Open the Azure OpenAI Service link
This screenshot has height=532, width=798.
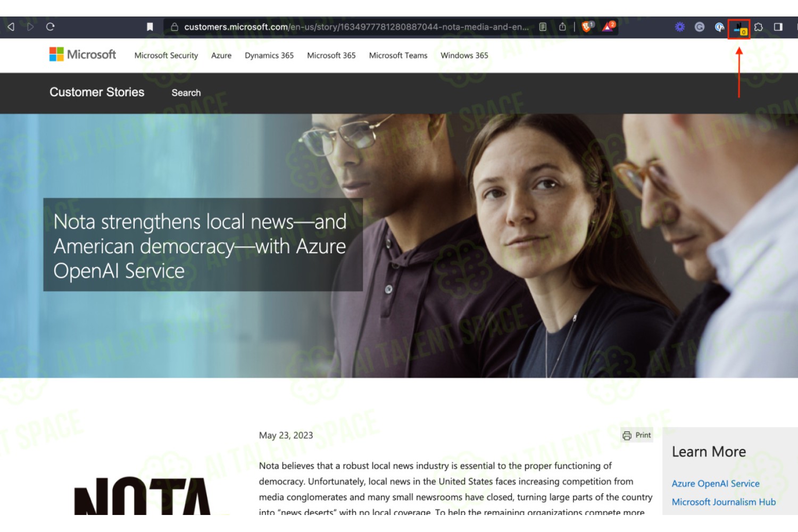(716, 484)
